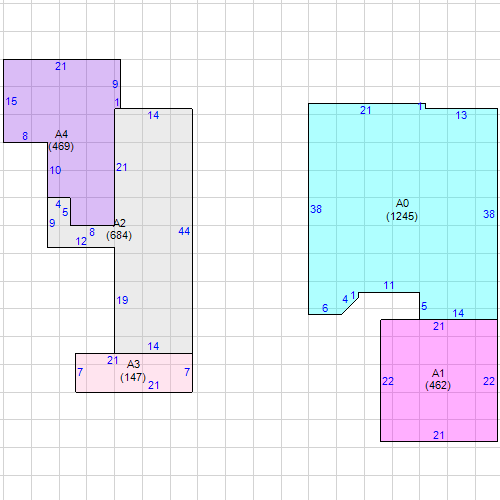Click the 21 dimension along A0's top edge

coord(366,110)
